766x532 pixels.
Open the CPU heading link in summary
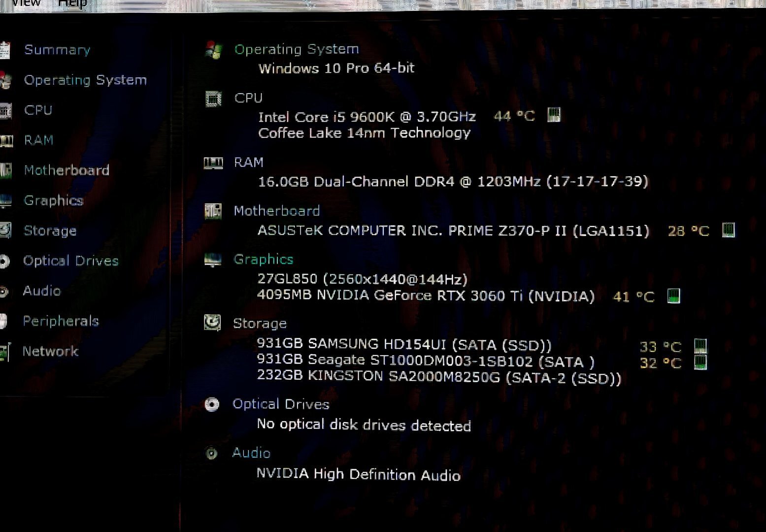coord(248,98)
